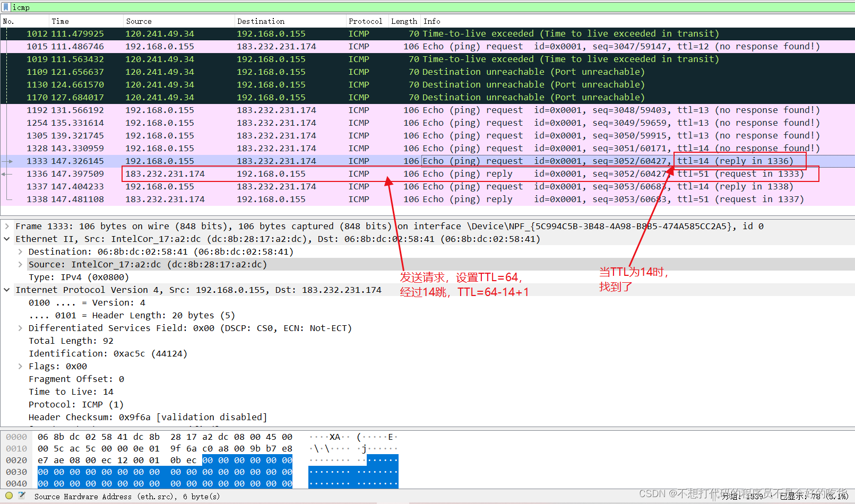Select packet 1012 Time-to-live exceeded row
The height and width of the screenshot is (504, 855).
(427, 33)
